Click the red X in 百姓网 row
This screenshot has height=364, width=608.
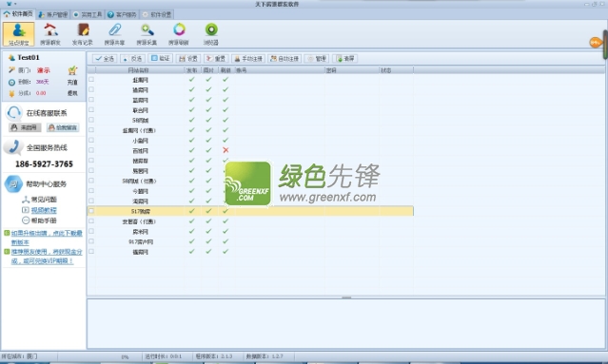click(226, 150)
